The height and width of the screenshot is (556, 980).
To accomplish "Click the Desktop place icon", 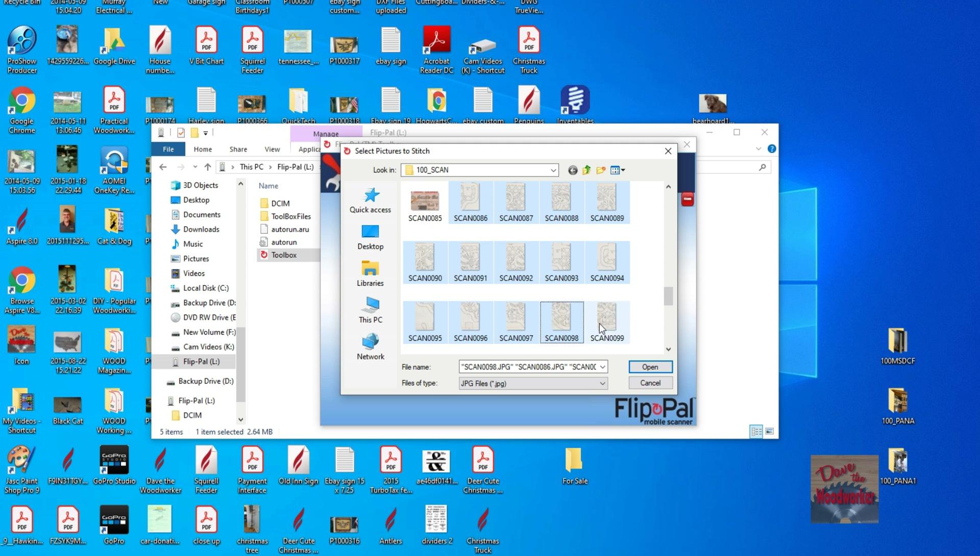I will (x=370, y=237).
